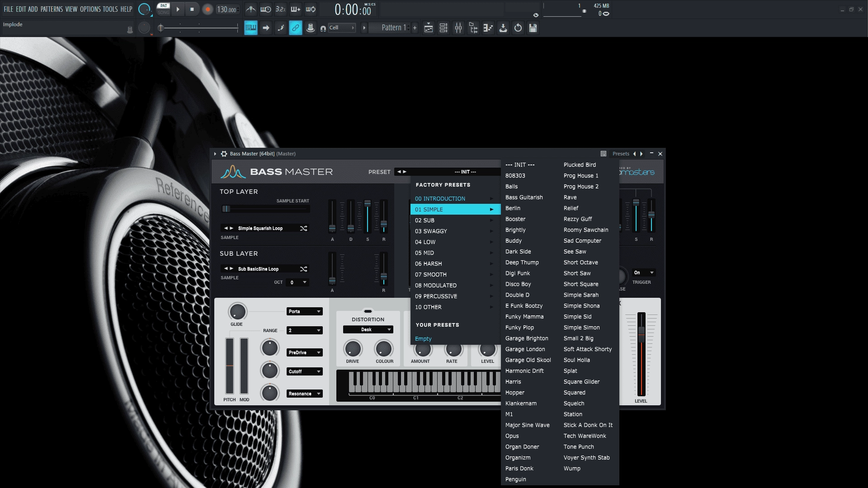Open the Porta glide mode dropdown
868x488 pixels.
tap(304, 312)
